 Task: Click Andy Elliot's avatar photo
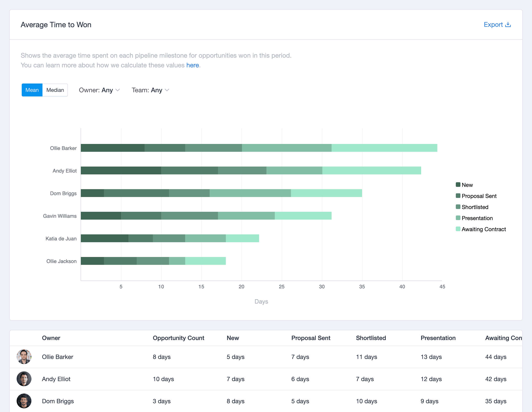coord(24,379)
